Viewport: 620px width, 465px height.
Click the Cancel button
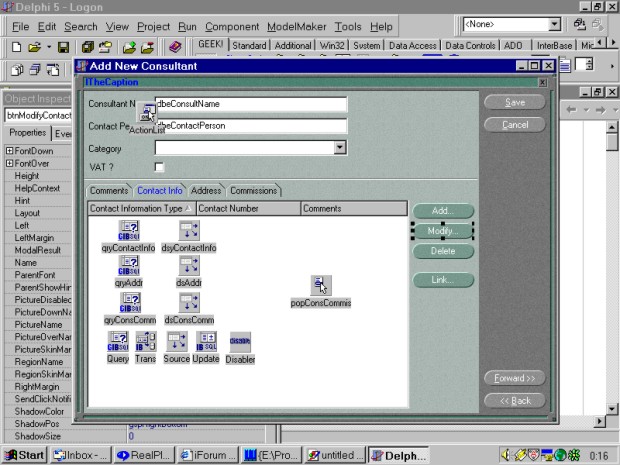515,125
